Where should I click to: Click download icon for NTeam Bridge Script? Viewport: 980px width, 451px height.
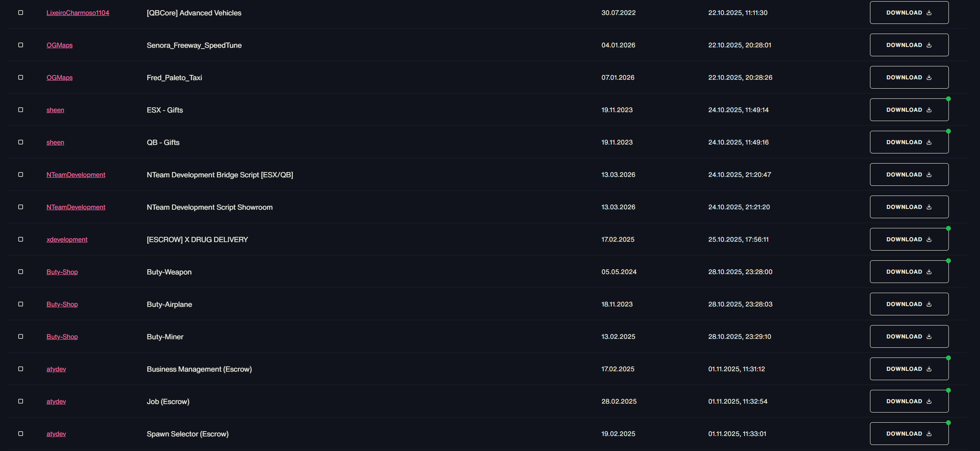pos(929,174)
